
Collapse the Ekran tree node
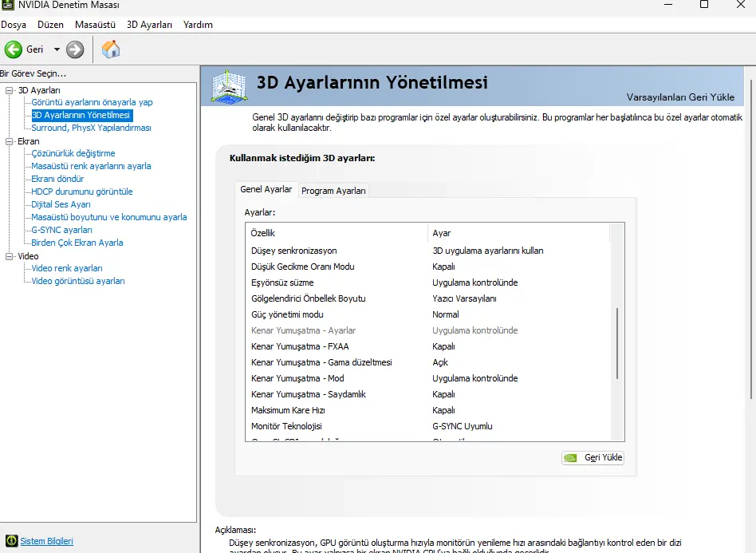tap(9, 141)
